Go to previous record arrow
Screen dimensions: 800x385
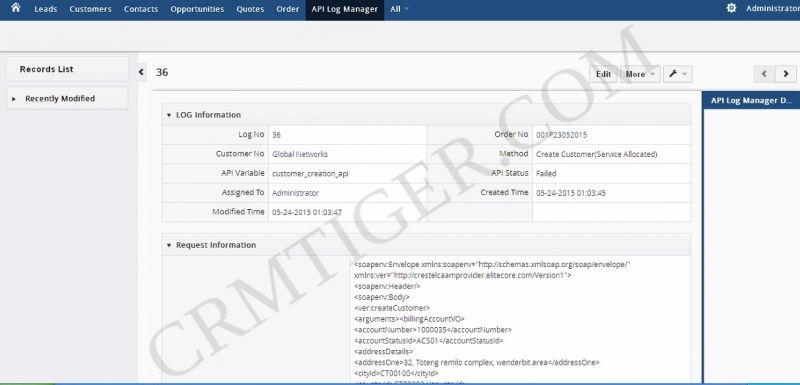pyautogui.click(x=764, y=74)
